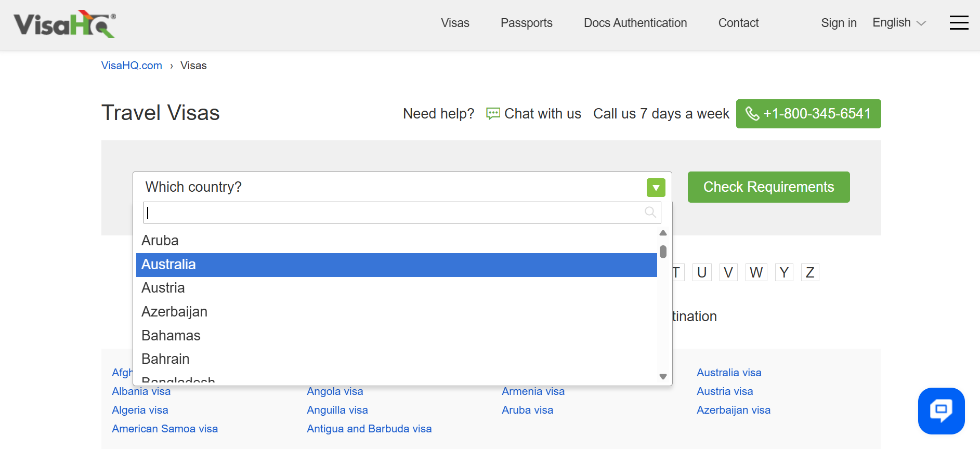Click the search magnifier icon in dropdown
The height and width of the screenshot is (449, 980).
[650, 212]
